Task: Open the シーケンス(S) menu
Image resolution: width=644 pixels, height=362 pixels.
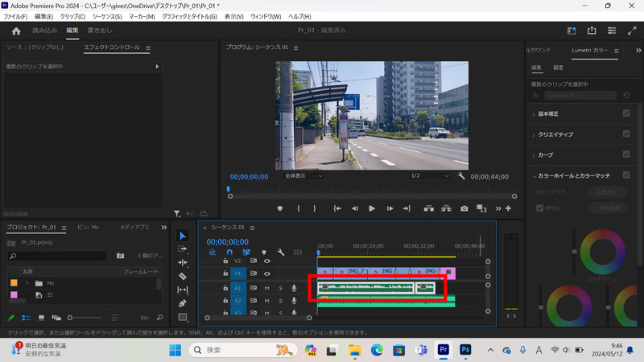Action: point(105,16)
